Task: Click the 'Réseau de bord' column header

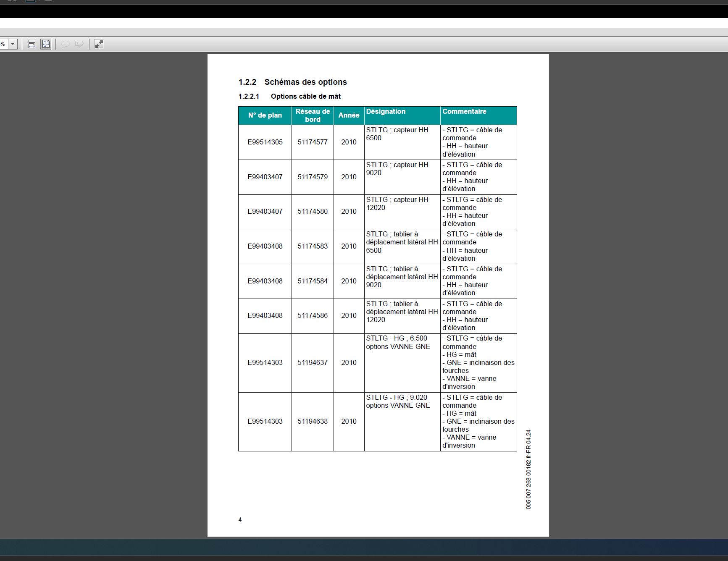Action: [x=313, y=115]
